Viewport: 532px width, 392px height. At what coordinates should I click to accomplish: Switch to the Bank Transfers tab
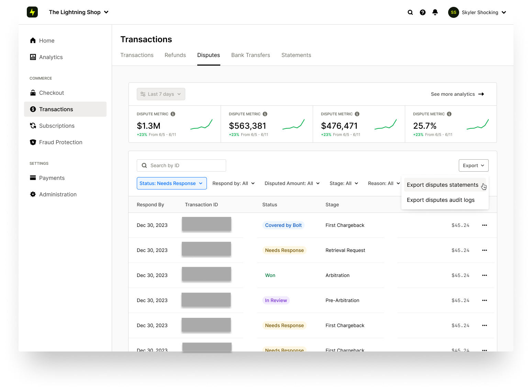(251, 55)
